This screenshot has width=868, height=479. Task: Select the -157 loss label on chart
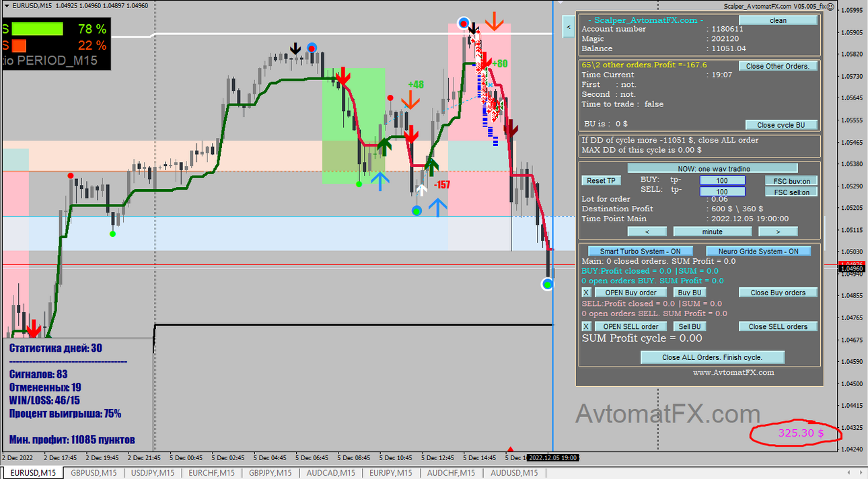[x=442, y=184]
